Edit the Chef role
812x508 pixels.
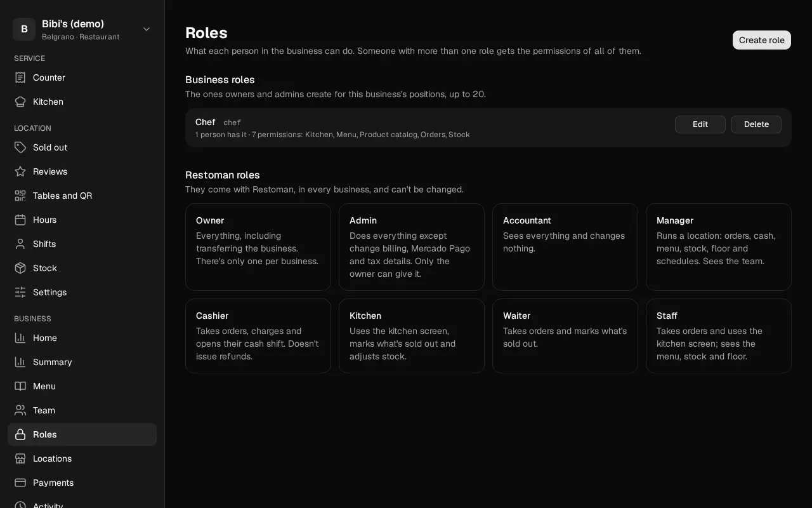pyautogui.click(x=700, y=124)
